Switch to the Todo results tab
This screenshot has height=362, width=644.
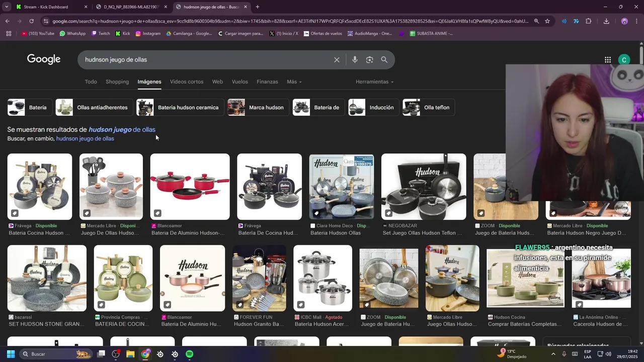(x=91, y=81)
